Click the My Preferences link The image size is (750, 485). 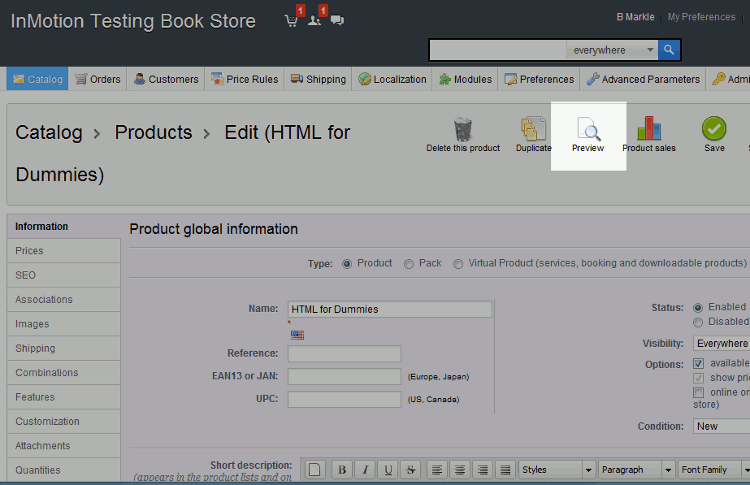click(x=701, y=17)
